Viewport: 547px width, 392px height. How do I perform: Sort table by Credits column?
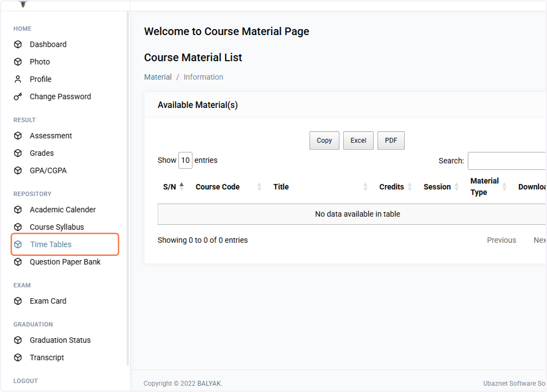click(x=396, y=187)
